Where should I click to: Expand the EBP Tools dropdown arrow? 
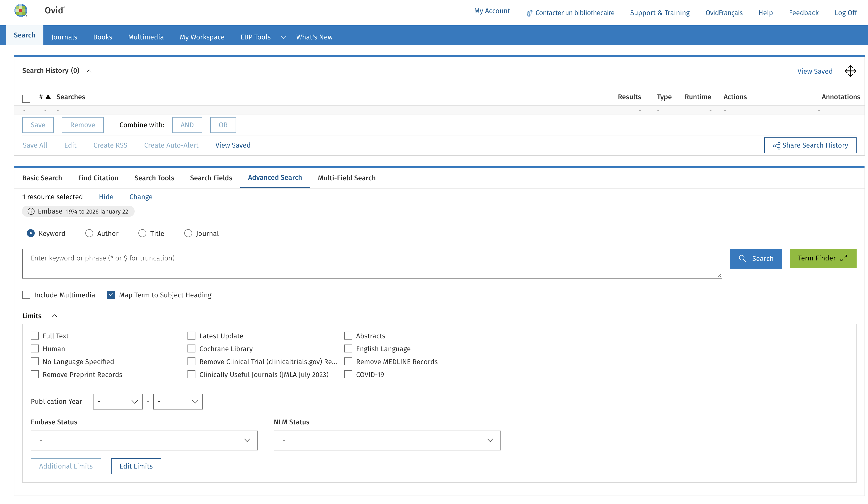click(x=283, y=37)
